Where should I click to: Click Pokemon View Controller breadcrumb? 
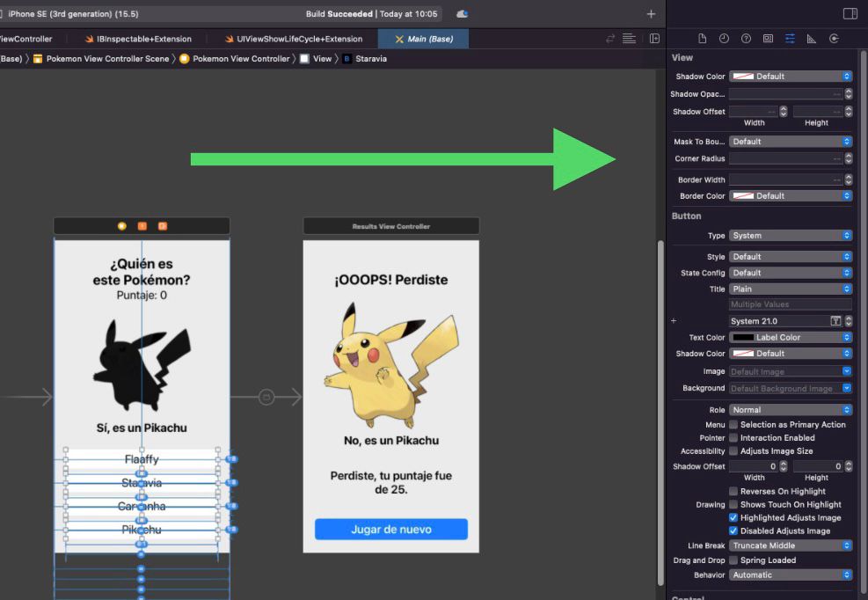click(x=235, y=59)
